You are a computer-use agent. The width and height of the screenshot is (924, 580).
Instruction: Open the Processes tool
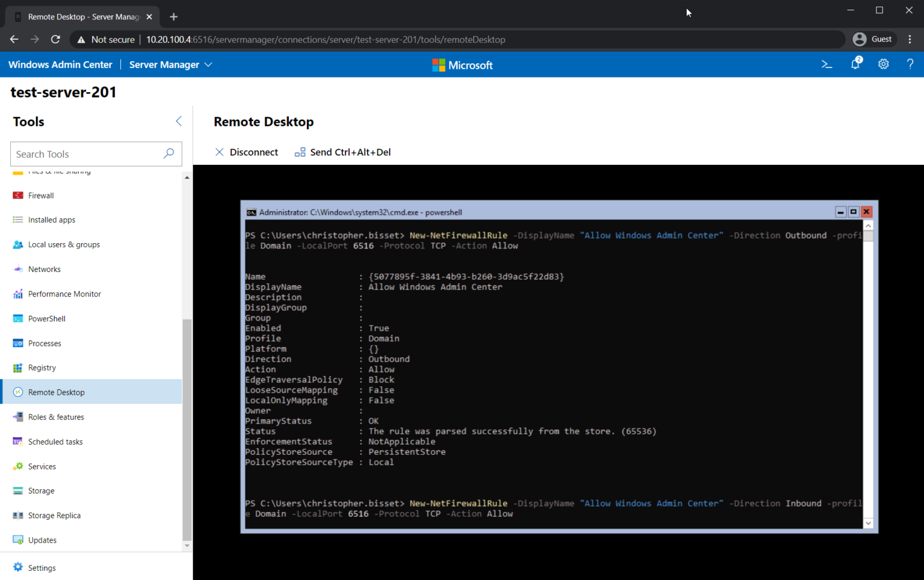tap(45, 343)
